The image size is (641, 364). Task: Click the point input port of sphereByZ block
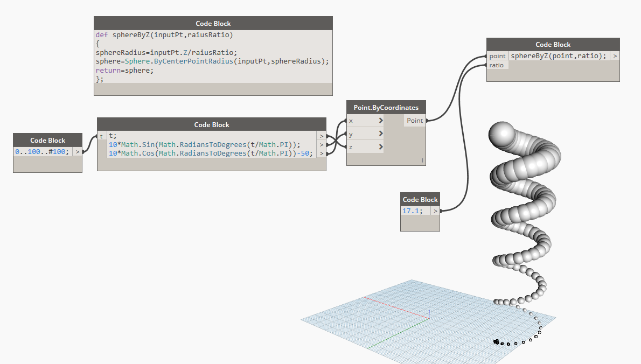(497, 56)
